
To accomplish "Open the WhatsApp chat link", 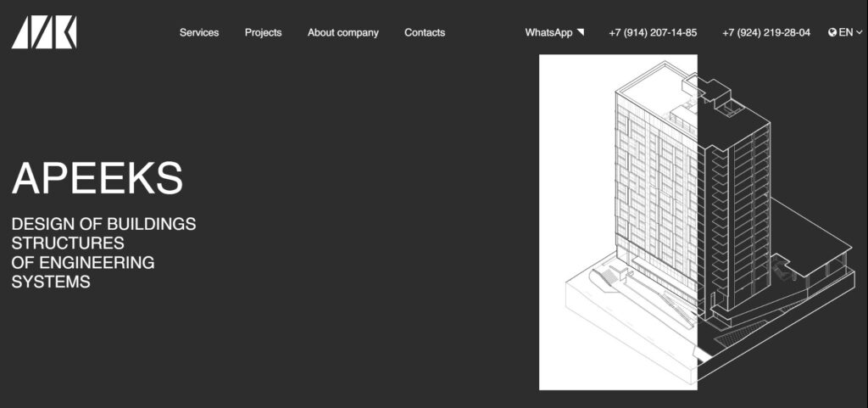I will (548, 33).
